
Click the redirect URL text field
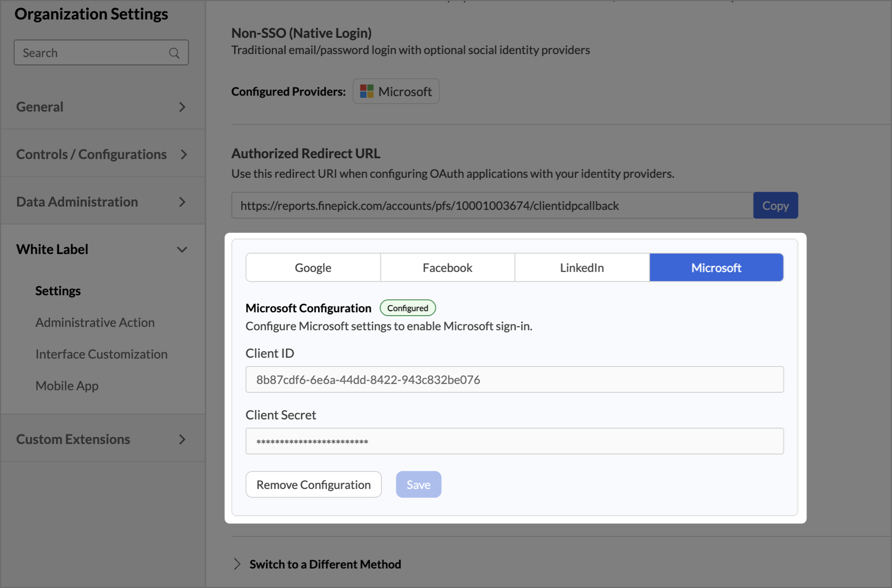(492, 205)
